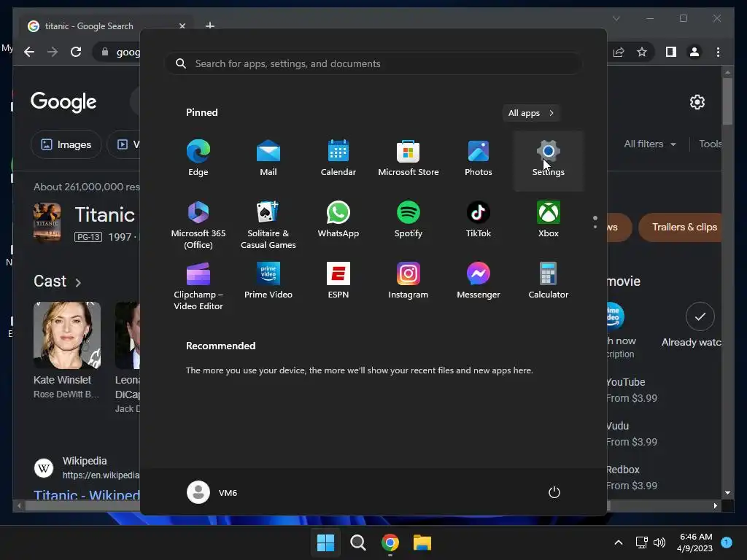Bookmark this page with star icon
The width and height of the screenshot is (747, 560).
[x=642, y=52]
